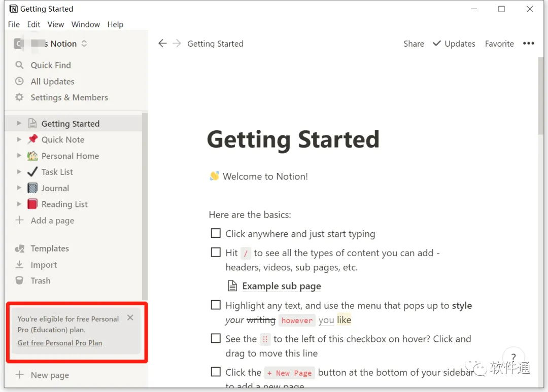Click the workspace avatar icon
548x392 pixels.
pos(19,44)
